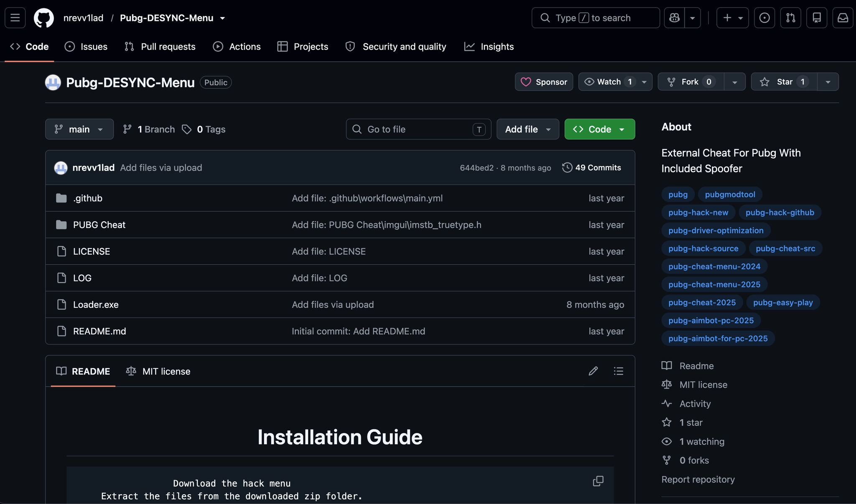Open the Add file dropdown
Image resolution: width=856 pixels, height=504 pixels.
point(528,129)
